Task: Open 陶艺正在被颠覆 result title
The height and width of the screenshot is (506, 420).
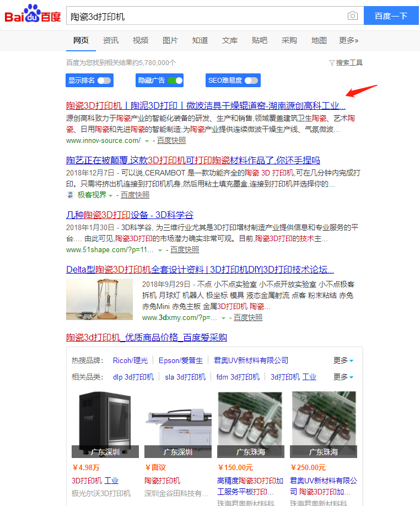Action: (193, 160)
